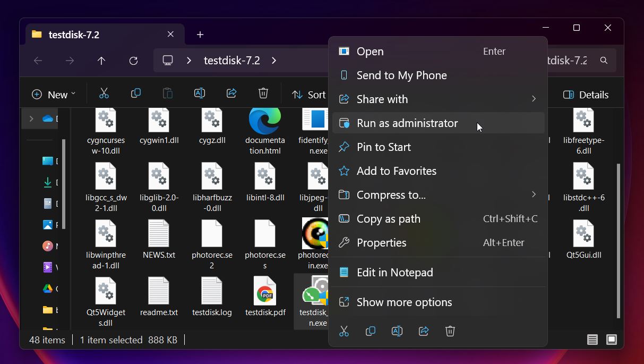Switch to large thumbnails view icon

click(612, 340)
